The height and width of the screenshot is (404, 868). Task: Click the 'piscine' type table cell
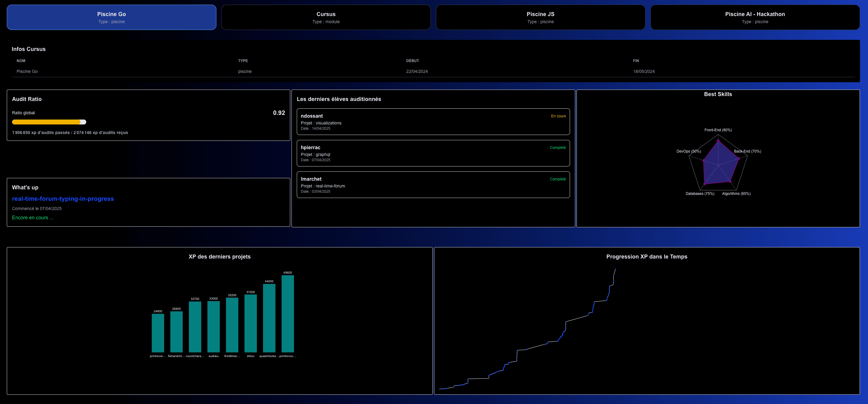245,71
